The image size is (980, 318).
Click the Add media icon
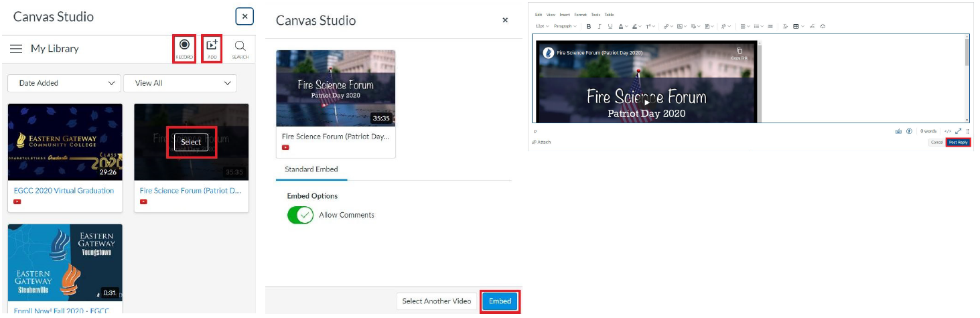[212, 48]
